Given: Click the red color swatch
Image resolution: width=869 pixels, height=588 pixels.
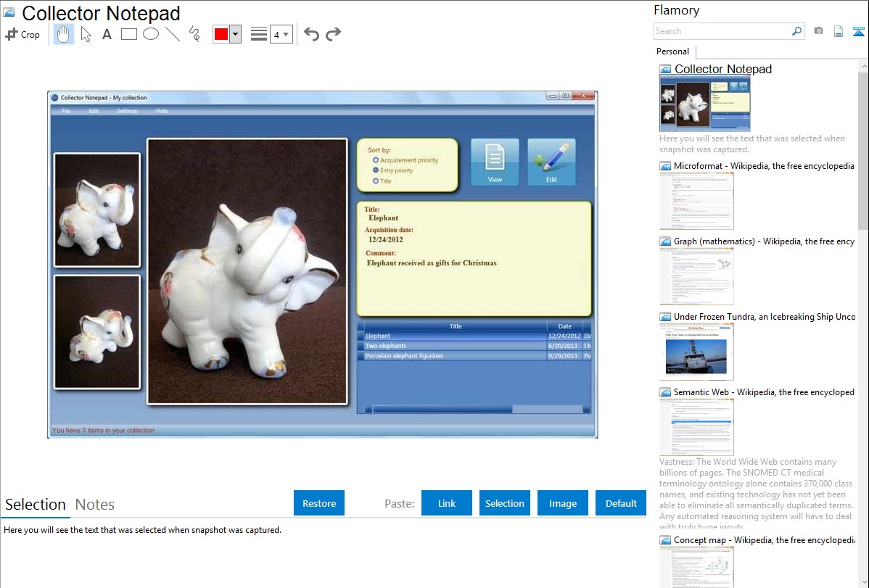Looking at the screenshot, I should pos(221,34).
